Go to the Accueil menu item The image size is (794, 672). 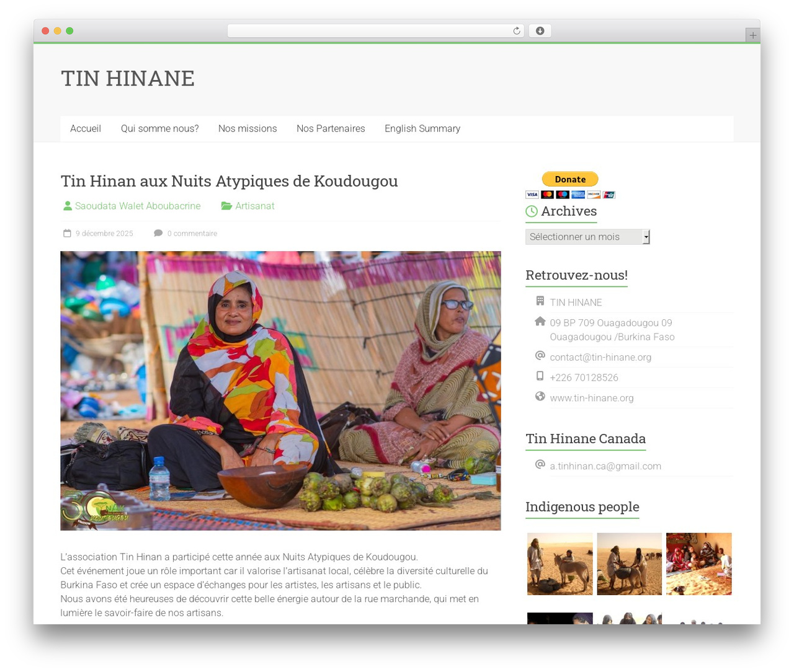click(x=86, y=129)
